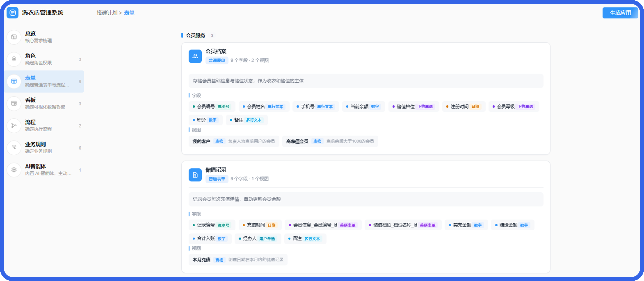The width and height of the screenshot is (644, 281).
Task: Click the 高净值会员 view chip
Action: 330,141
